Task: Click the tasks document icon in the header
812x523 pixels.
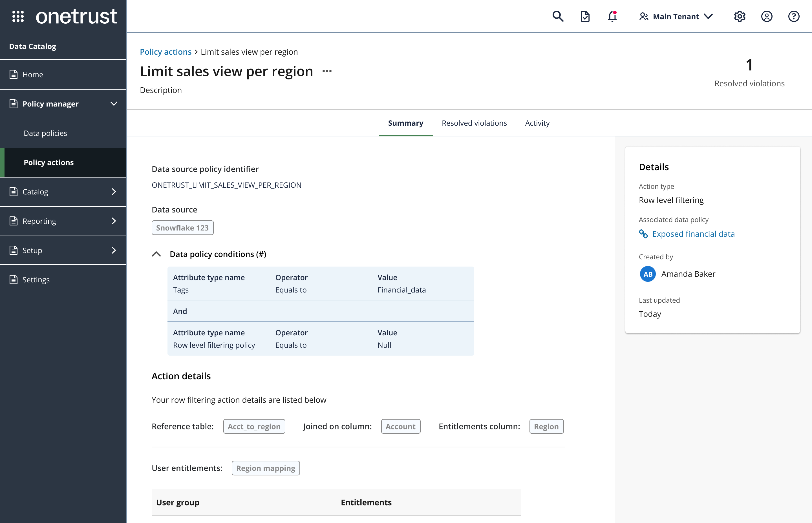Action: point(585,16)
